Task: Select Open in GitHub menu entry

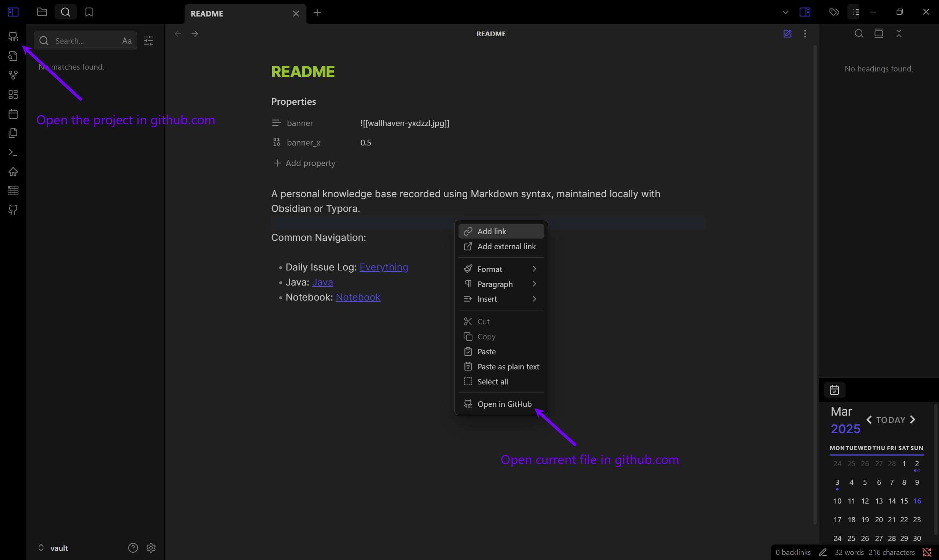Action: [x=504, y=404]
